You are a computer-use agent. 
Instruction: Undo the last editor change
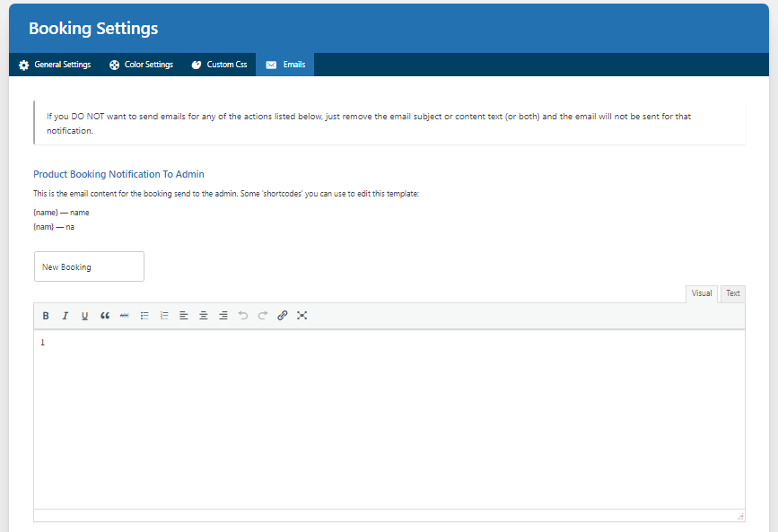click(243, 316)
